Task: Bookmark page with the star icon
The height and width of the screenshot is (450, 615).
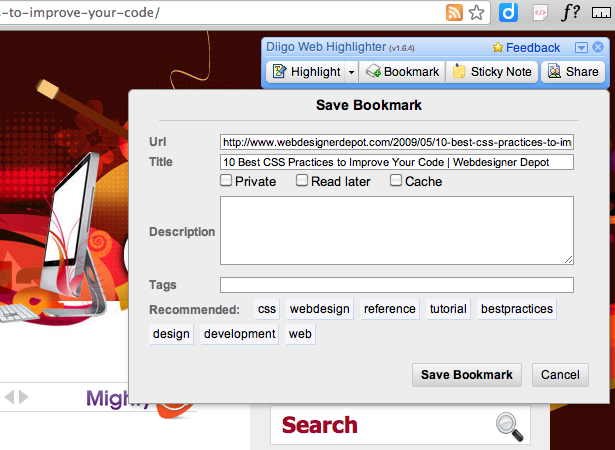Action: coord(477,13)
